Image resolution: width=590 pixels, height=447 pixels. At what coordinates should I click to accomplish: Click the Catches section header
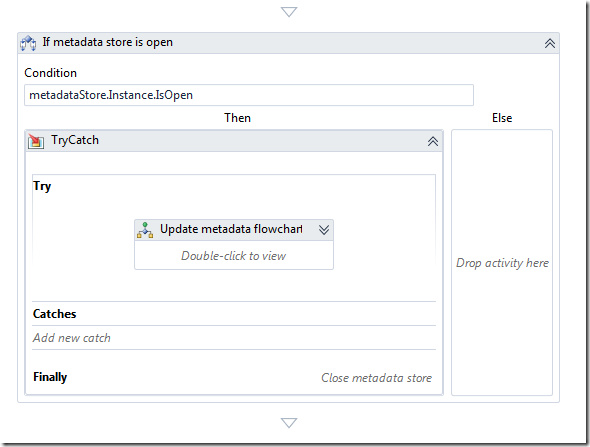coord(55,314)
